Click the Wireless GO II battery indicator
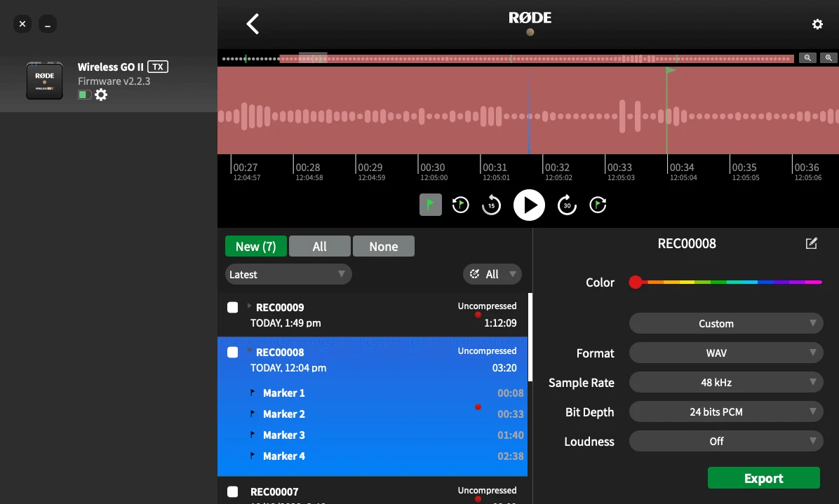Screen dimensions: 839x504 (x=84, y=95)
